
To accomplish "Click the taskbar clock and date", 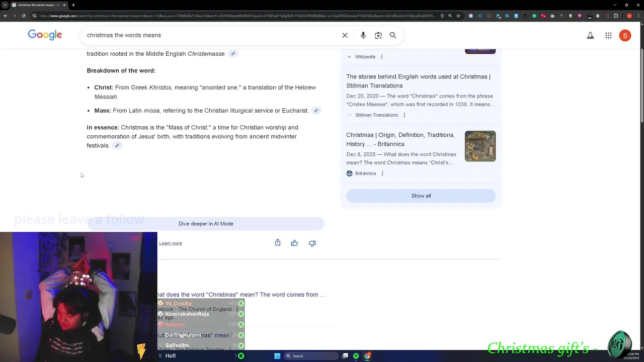I will (632, 356).
